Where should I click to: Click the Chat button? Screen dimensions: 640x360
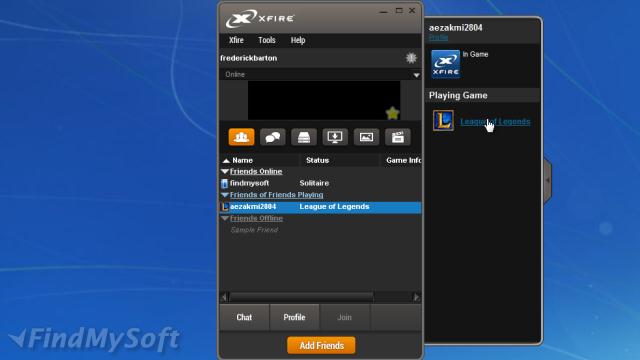(x=244, y=317)
